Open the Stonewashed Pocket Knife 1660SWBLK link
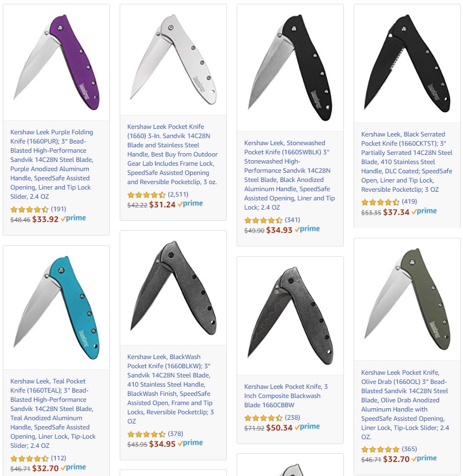Image resolution: width=463 pixels, height=476 pixels. [x=290, y=175]
